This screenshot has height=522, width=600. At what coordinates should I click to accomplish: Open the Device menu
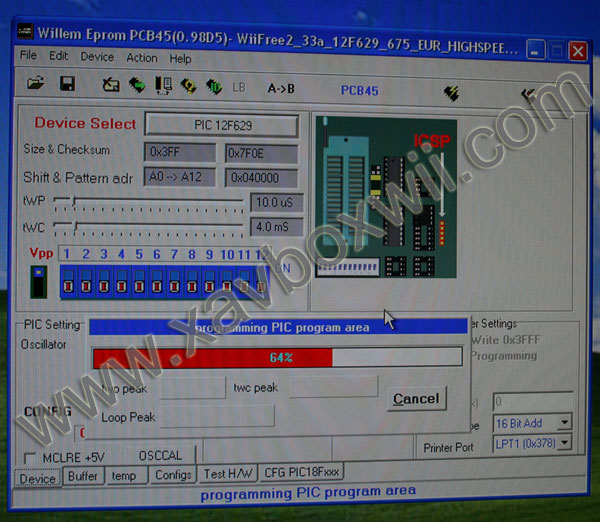[97, 57]
